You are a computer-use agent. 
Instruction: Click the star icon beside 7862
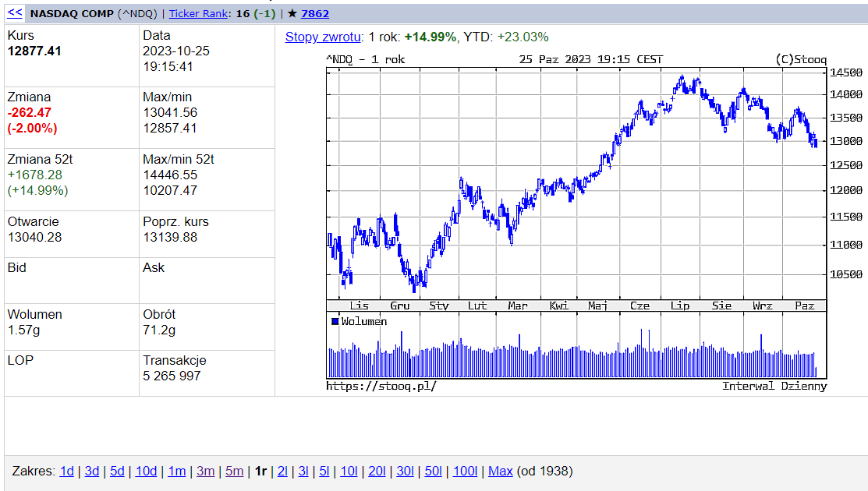click(x=292, y=14)
